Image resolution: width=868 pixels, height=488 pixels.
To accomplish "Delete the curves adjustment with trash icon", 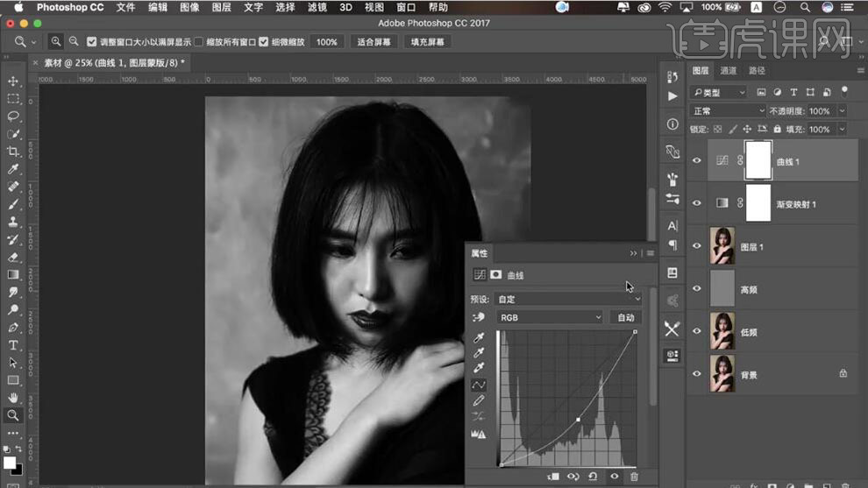I will [634, 477].
